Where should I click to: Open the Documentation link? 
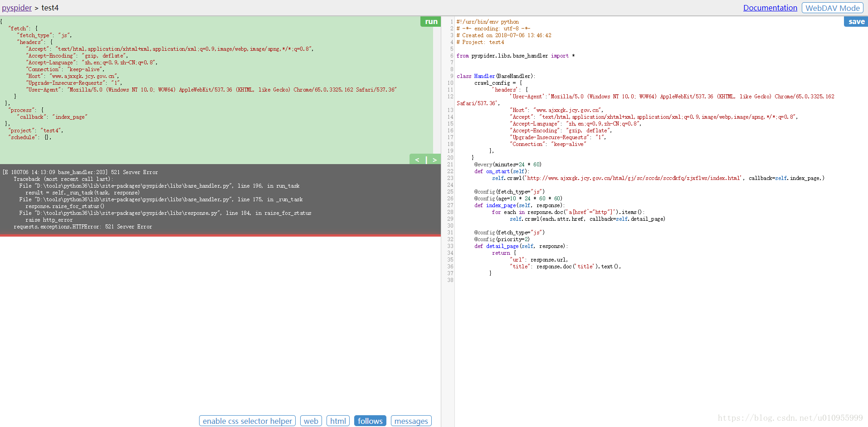(x=770, y=8)
